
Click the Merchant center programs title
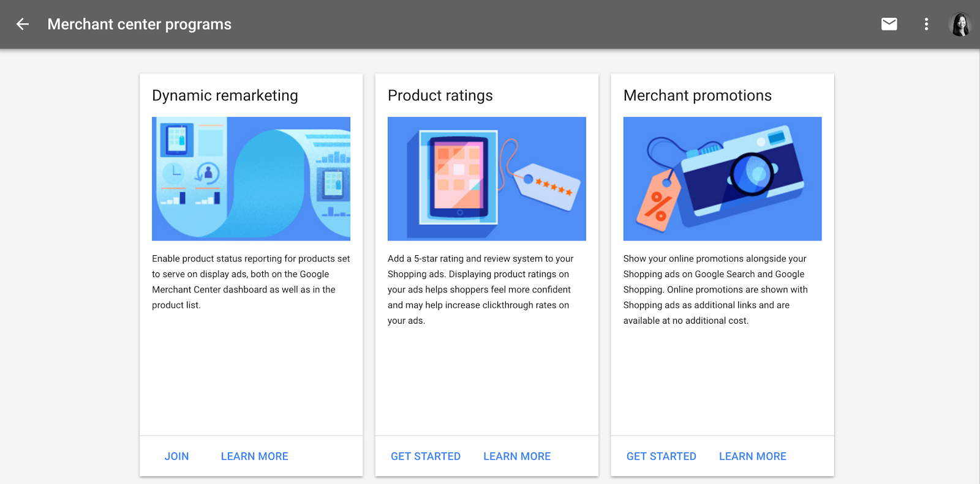(x=140, y=24)
